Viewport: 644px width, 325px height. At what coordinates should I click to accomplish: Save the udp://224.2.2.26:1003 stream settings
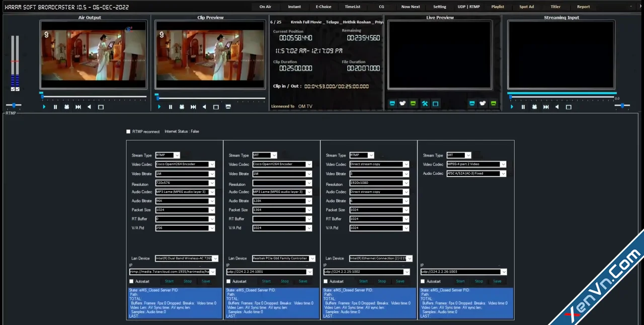point(497,281)
